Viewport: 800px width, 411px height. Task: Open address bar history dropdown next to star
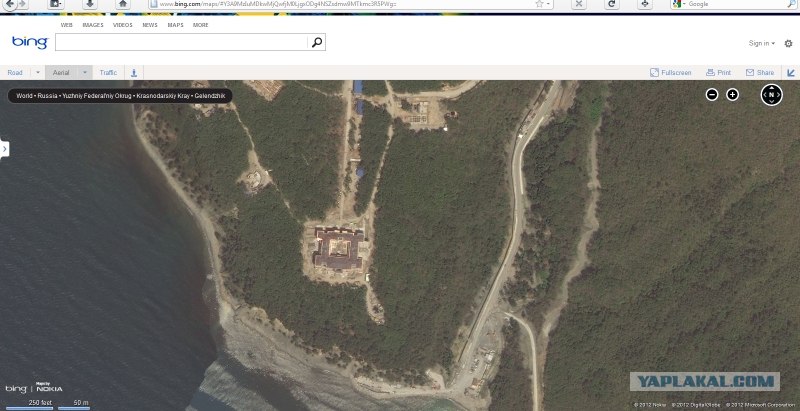548,4
